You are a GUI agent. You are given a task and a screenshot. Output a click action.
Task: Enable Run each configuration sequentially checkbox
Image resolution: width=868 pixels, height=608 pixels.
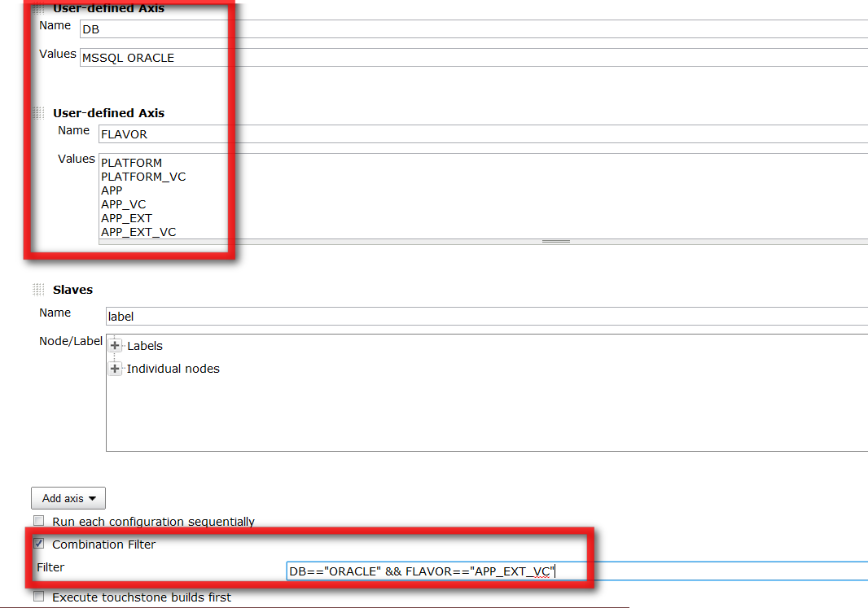click(x=39, y=521)
